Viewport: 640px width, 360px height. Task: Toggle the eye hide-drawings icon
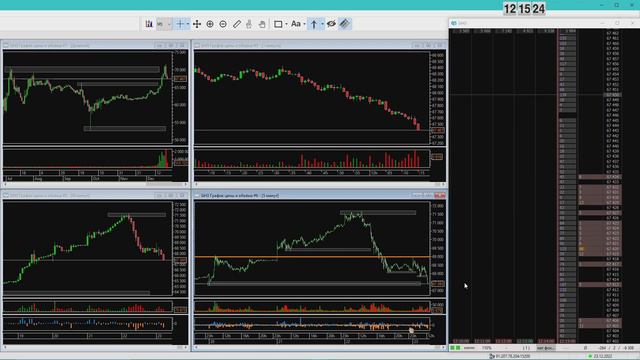coord(331,24)
